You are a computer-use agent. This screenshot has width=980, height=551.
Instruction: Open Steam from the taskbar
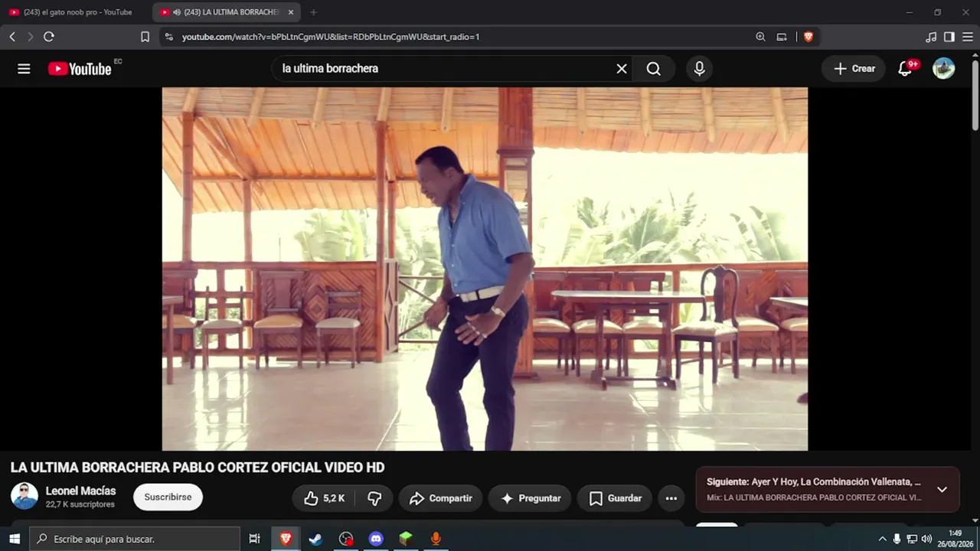pos(315,539)
